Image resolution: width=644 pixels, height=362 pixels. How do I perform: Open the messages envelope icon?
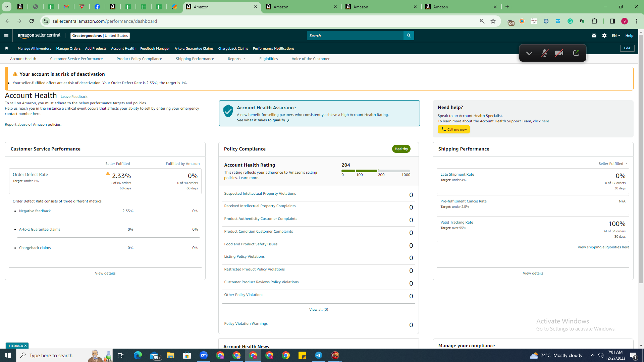point(594,36)
